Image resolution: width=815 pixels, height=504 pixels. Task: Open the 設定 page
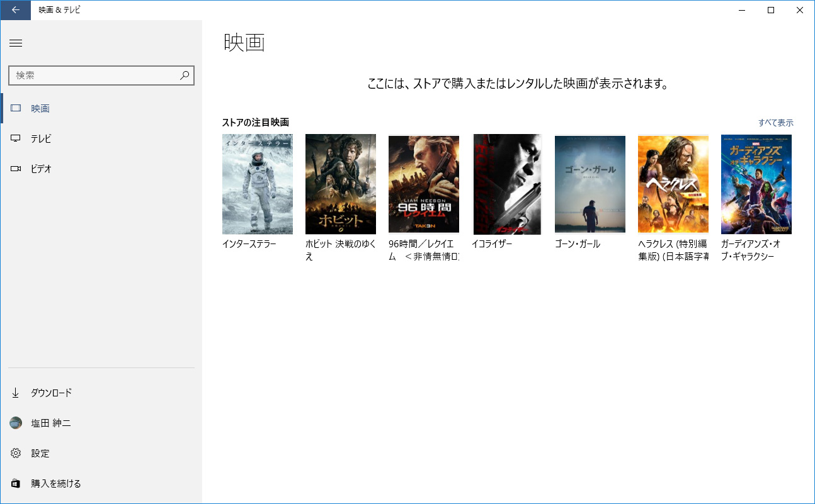click(x=101, y=453)
